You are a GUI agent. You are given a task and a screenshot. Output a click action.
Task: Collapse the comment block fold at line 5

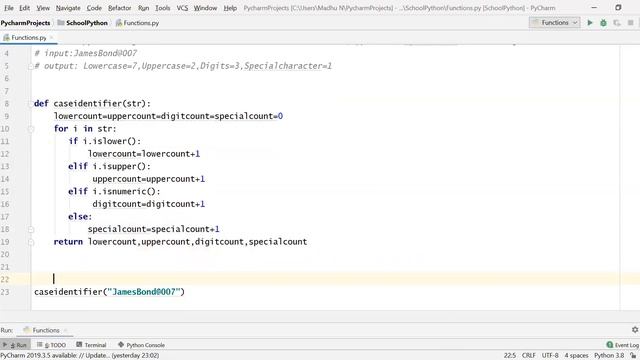click(x=31, y=66)
